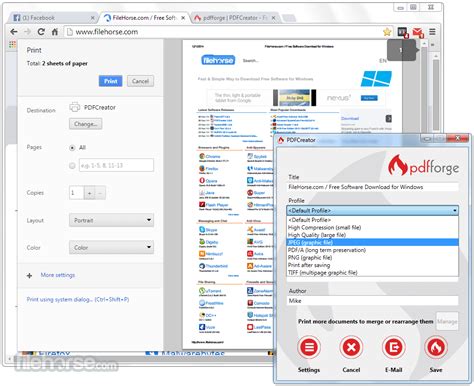
Task: Click the Chrome forward arrow
Action: (27, 32)
